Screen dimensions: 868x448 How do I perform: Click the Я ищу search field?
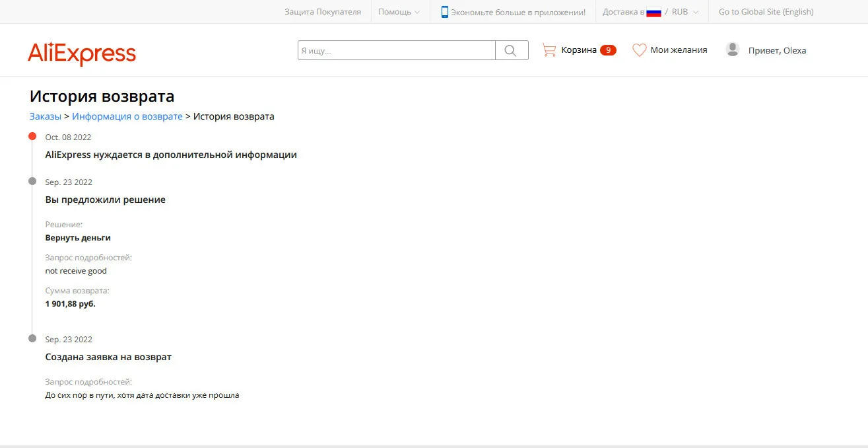(x=397, y=50)
